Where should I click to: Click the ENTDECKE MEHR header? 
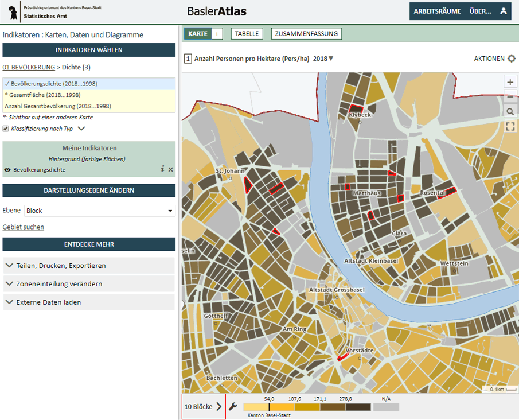89,244
